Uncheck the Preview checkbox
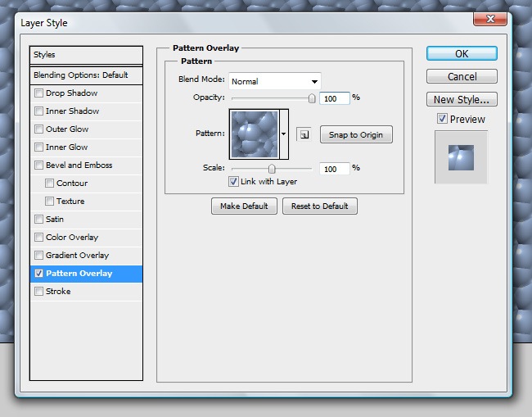This screenshot has height=417, width=532. (442, 119)
